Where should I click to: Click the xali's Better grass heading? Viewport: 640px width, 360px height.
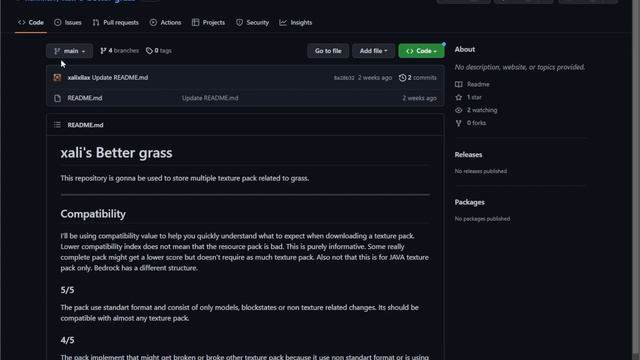(116, 153)
